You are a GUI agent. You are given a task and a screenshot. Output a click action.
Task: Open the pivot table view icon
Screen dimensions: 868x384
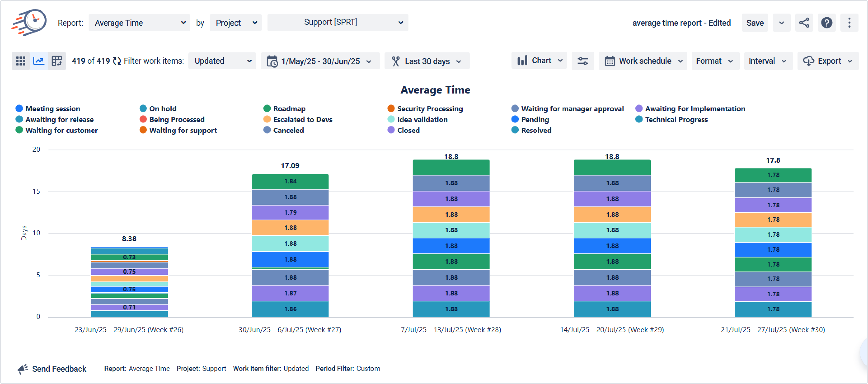[57, 61]
